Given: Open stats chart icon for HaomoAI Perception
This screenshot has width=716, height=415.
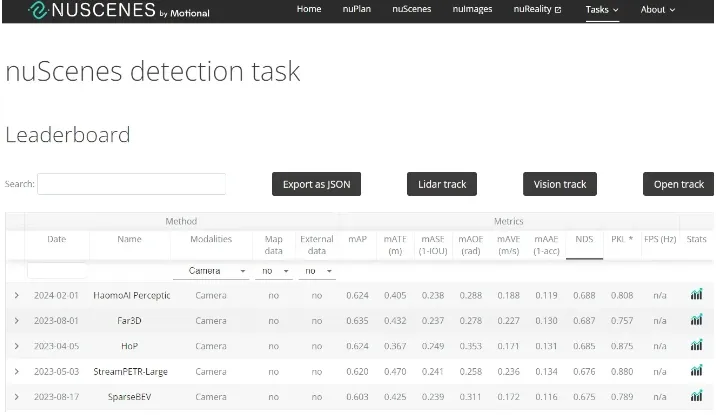Looking at the screenshot, I should (x=696, y=294).
